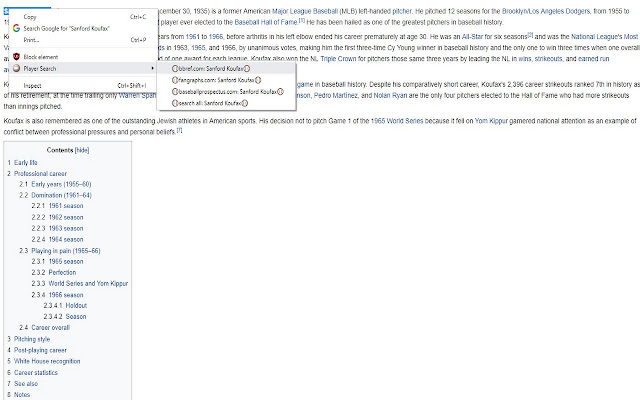This screenshot has height=400, width=640.
Task: Select Inspect in the context menu
Action: (83, 86)
